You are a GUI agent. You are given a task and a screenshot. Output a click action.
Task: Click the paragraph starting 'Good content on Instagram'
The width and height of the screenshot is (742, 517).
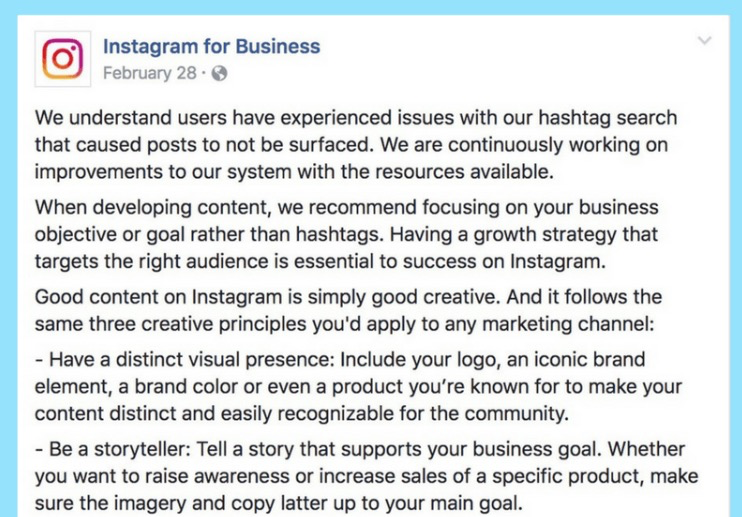348,311
